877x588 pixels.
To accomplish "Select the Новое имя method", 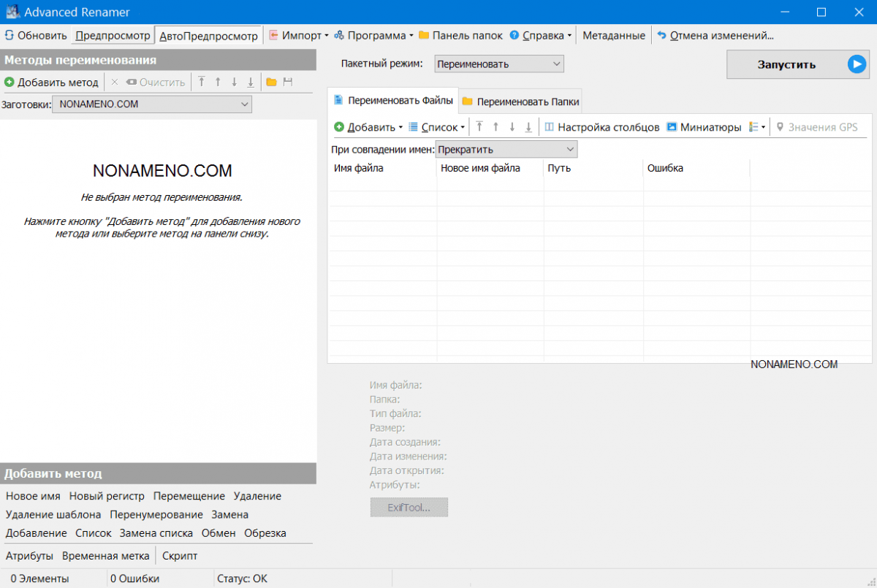I will click(x=33, y=496).
